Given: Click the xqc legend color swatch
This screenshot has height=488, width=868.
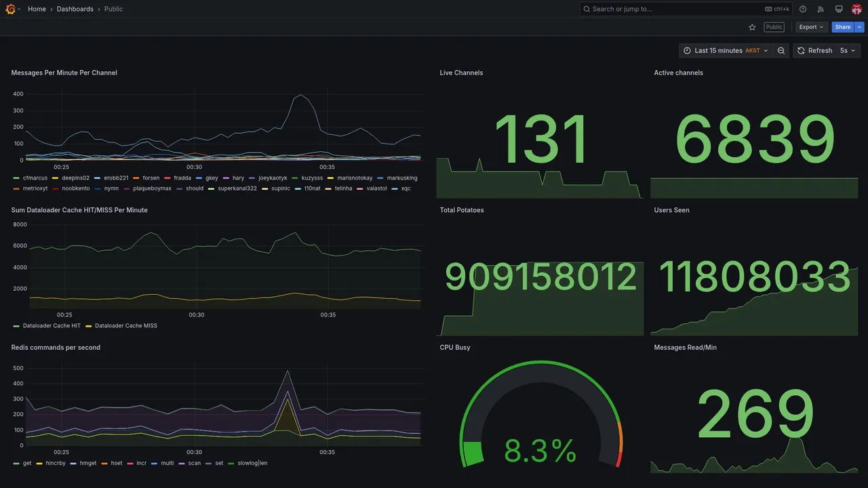Looking at the screenshot, I should [395, 189].
